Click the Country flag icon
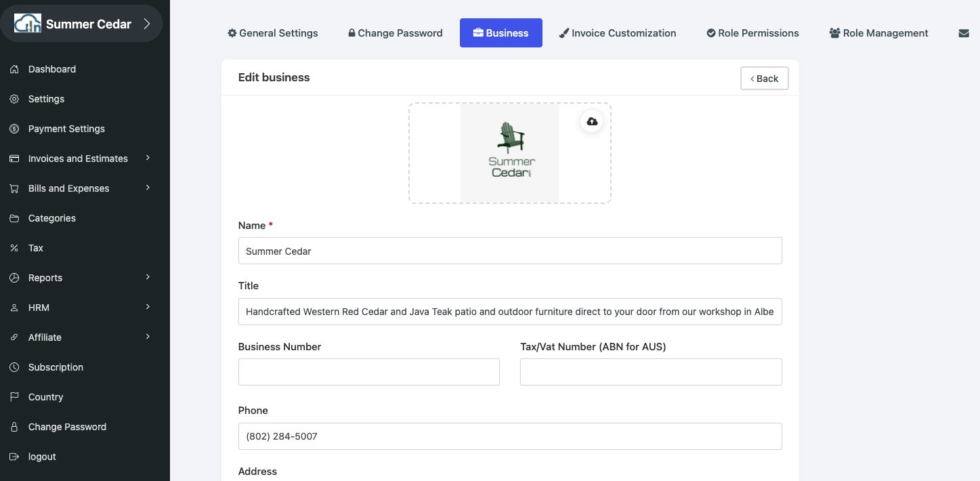The height and width of the screenshot is (481, 980). tap(14, 397)
